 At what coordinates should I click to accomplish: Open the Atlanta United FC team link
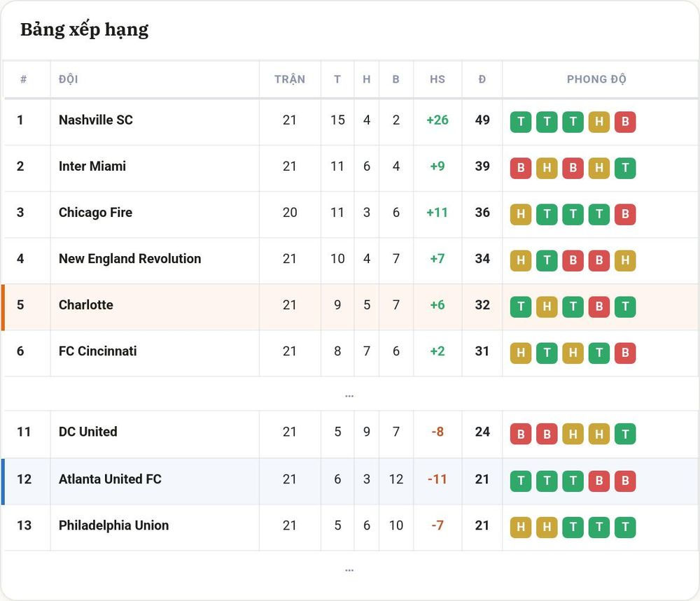click(x=110, y=479)
